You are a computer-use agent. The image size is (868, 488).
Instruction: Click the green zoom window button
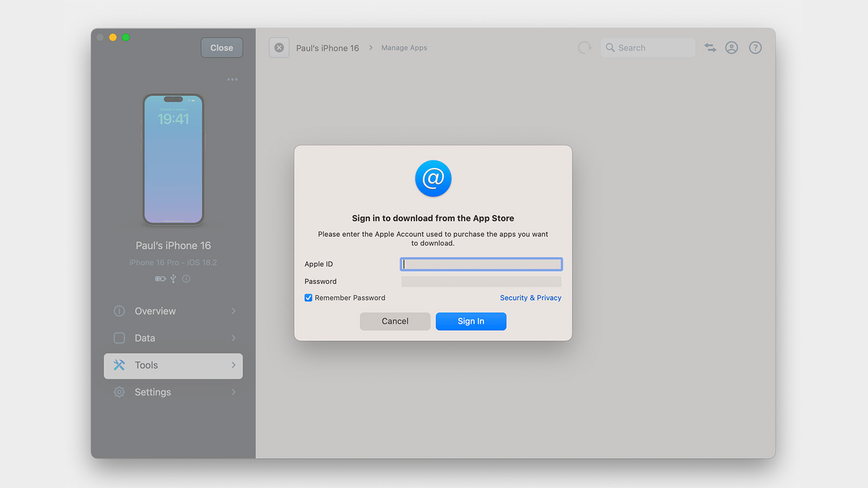coord(126,37)
